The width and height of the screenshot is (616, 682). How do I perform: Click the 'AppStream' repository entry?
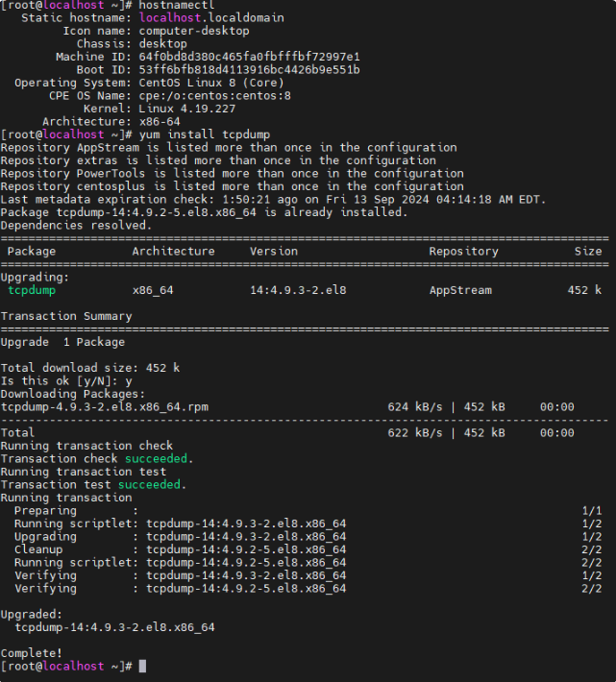click(460, 290)
